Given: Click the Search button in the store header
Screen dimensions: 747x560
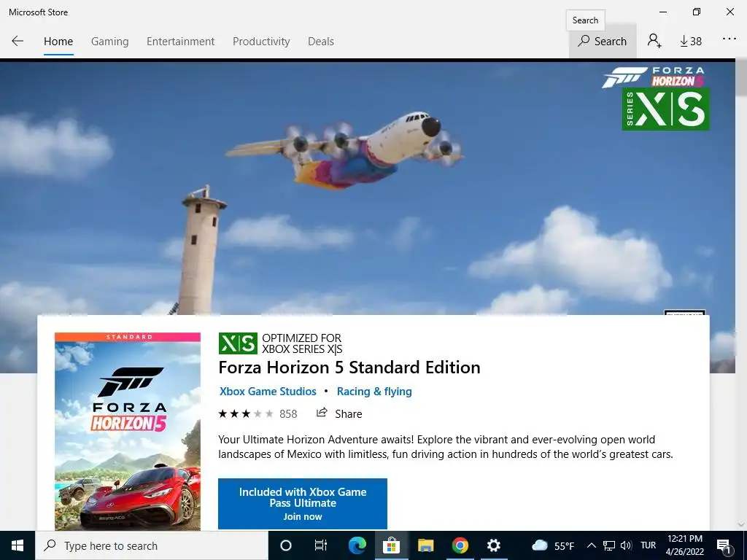Looking at the screenshot, I should (602, 42).
